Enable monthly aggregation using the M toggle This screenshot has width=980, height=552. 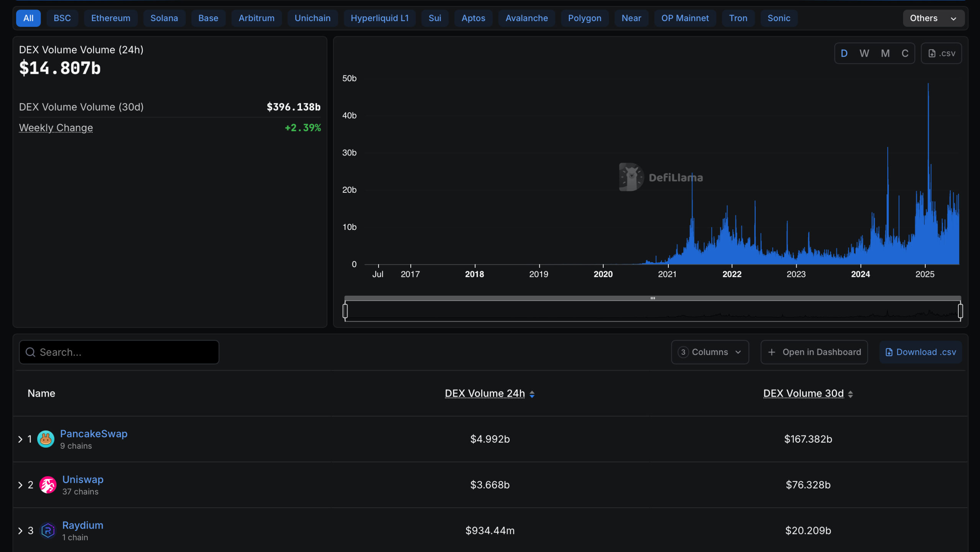[x=885, y=53]
